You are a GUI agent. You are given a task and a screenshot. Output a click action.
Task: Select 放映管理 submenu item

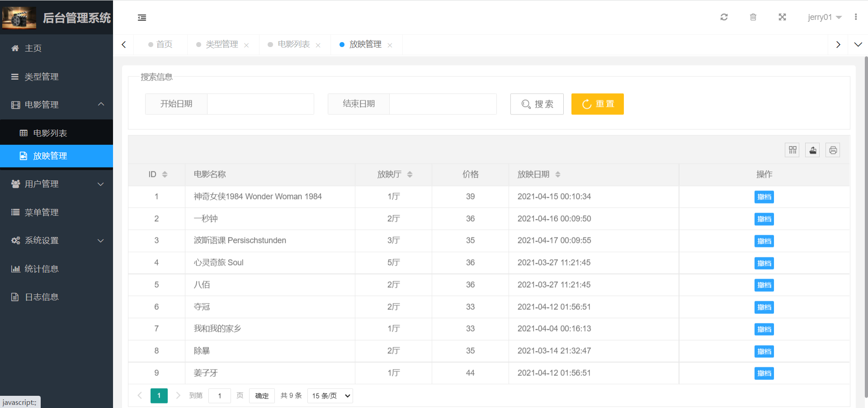[x=57, y=156]
